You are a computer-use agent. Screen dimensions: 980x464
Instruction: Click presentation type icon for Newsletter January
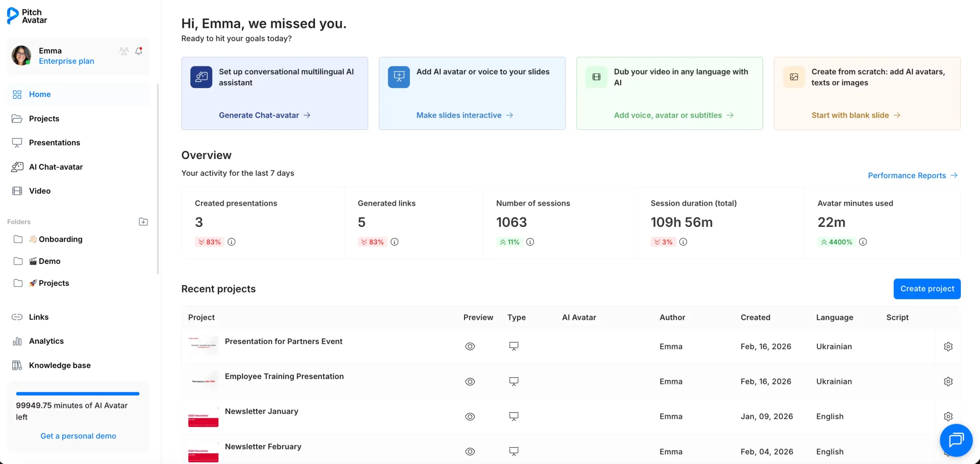(x=514, y=416)
